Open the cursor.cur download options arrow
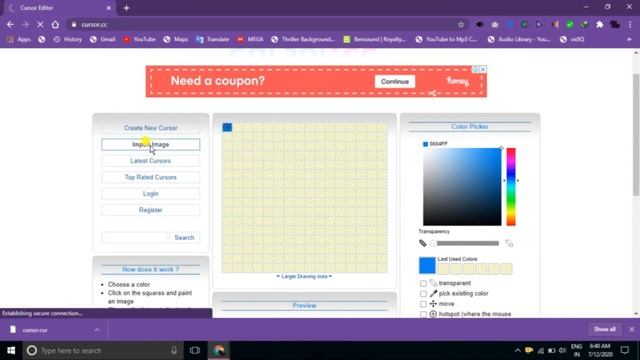Image resolution: width=640 pixels, height=360 pixels. (97, 330)
